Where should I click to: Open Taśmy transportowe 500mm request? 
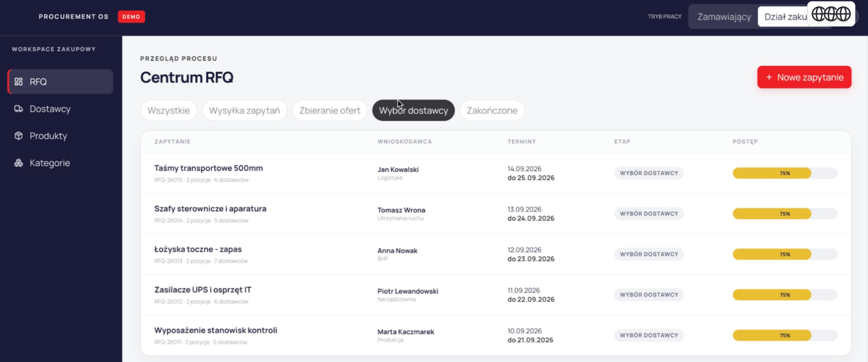(495, 173)
